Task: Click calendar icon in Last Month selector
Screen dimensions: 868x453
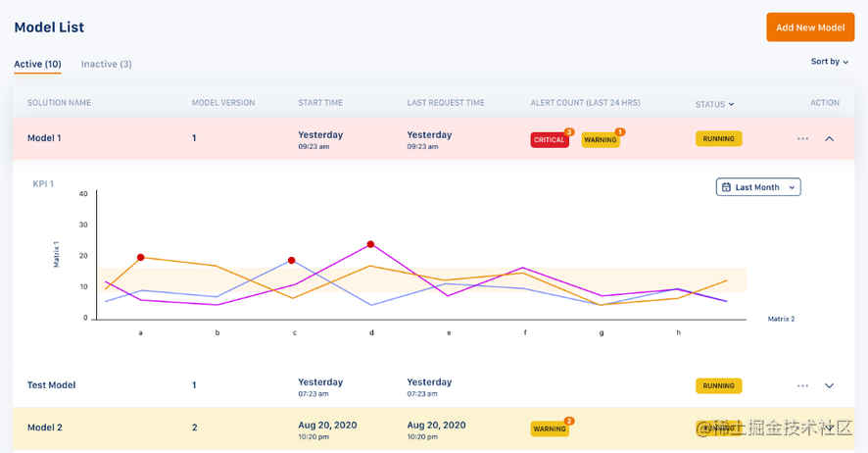Action: click(726, 187)
